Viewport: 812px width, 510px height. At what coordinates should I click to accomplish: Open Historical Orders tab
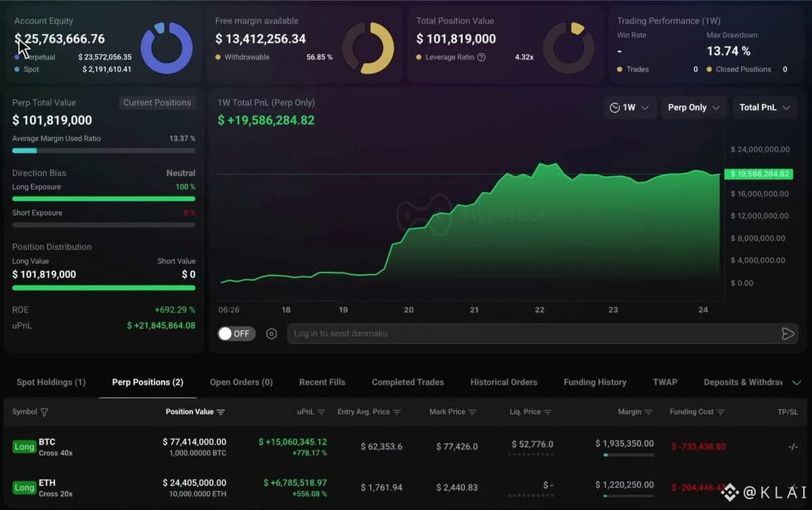click(x=504, y=382)
